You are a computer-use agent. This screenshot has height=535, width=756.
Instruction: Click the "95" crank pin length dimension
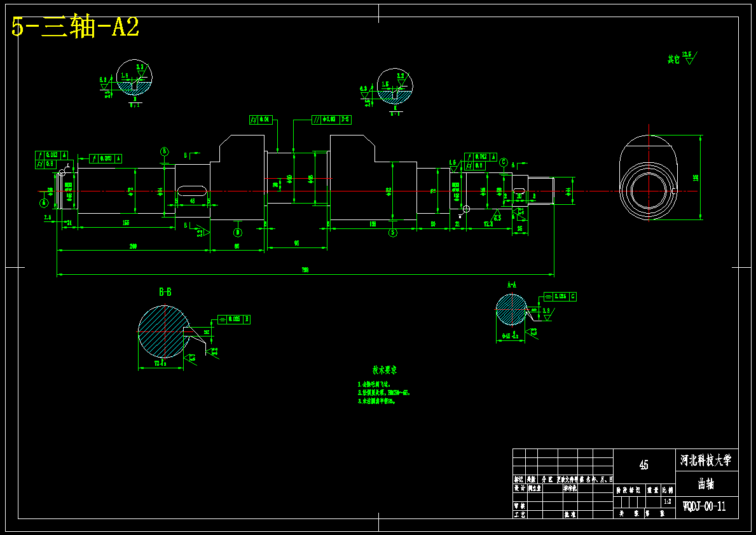point(296,244)
